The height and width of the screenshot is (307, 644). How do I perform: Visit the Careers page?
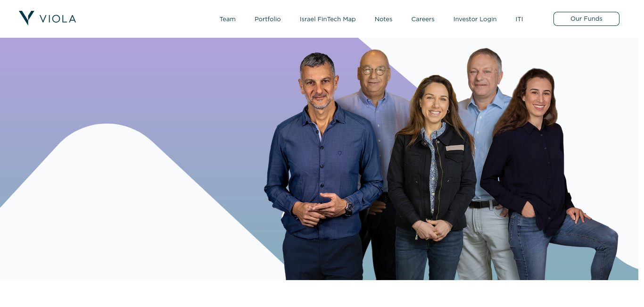pos(423,19)
